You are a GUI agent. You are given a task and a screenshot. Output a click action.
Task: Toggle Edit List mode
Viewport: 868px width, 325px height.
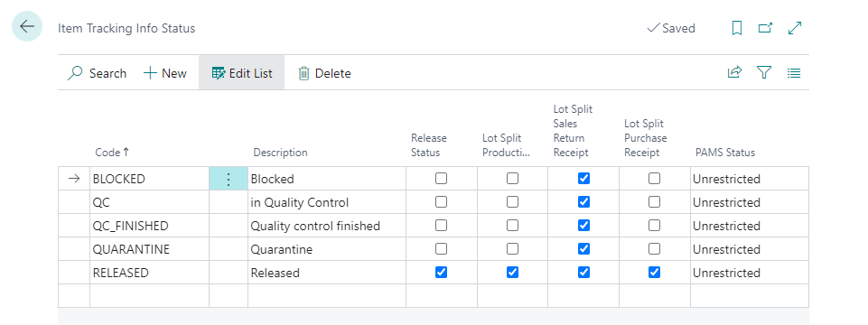242,73
